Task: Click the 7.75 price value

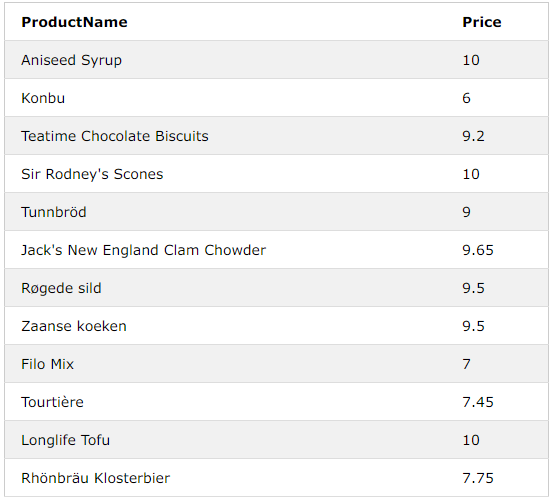Action: 478,478
